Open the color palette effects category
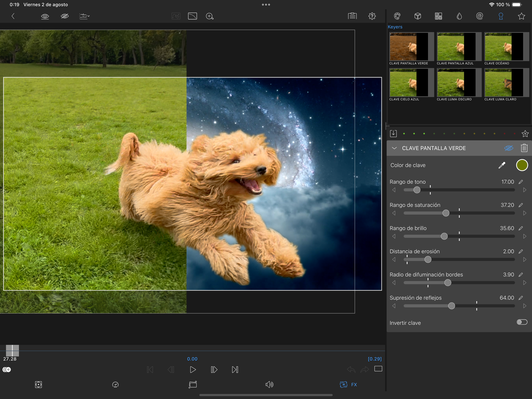 coord(397,16)
